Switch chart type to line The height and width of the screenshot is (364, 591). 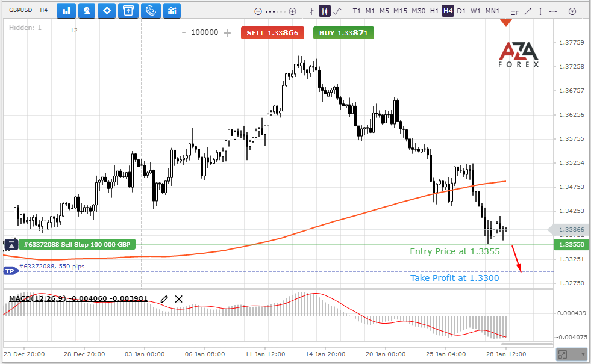pyautogui.click(x=338, y=11)
